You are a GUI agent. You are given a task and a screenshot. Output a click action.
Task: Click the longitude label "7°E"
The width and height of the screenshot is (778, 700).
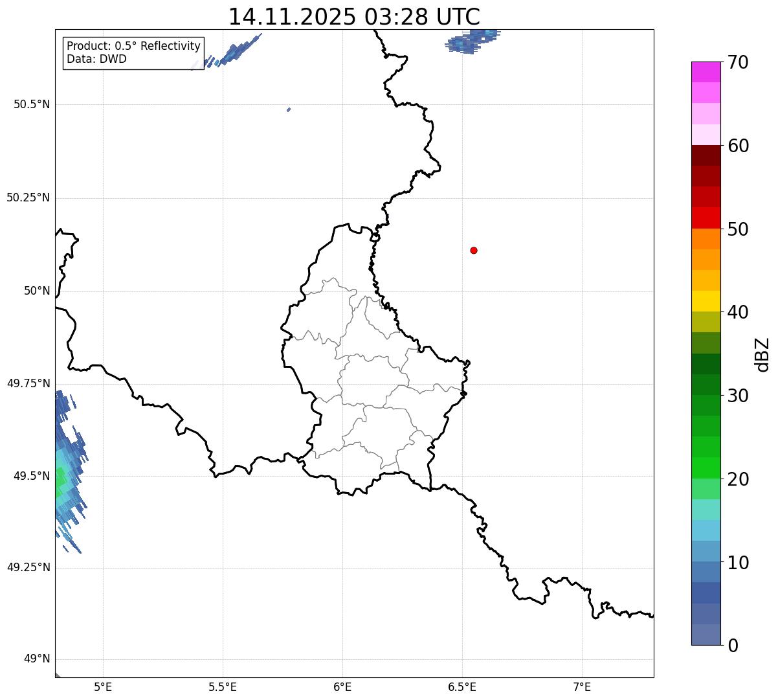(x=582, y=686)
